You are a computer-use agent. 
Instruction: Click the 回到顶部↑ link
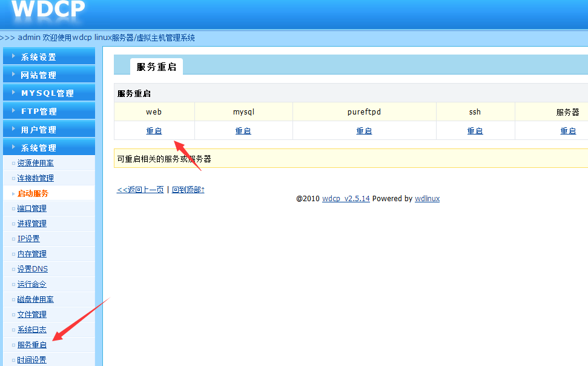188,190
